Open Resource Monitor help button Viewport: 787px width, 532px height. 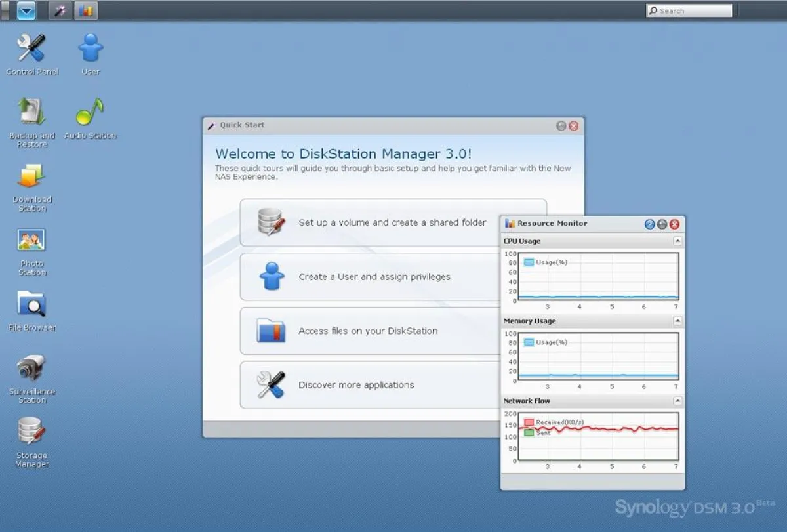[x=649, y=224]
